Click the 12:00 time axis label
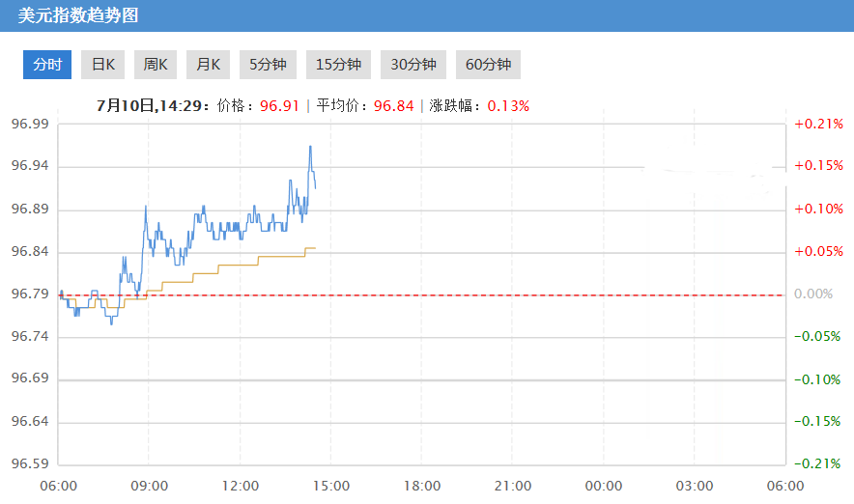The height and width of the screenshot is (504, 854). click(x=241, y=486)
